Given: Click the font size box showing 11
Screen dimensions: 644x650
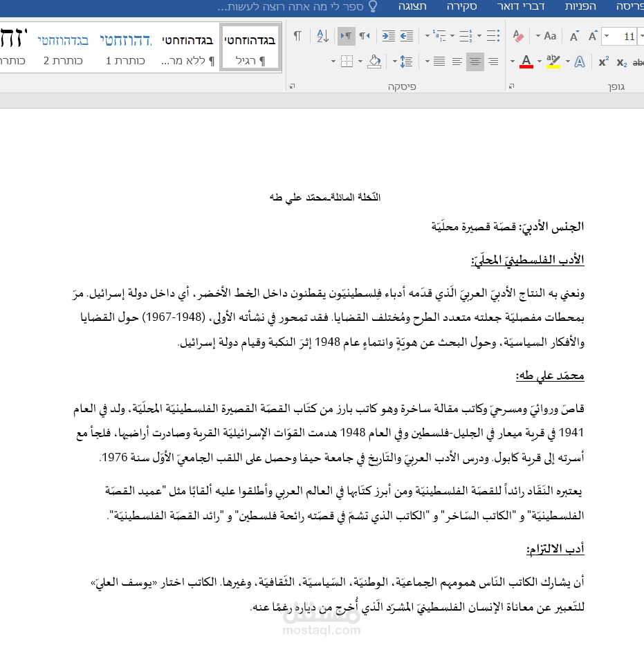Looking at the screenshot, I should [625, 37].
